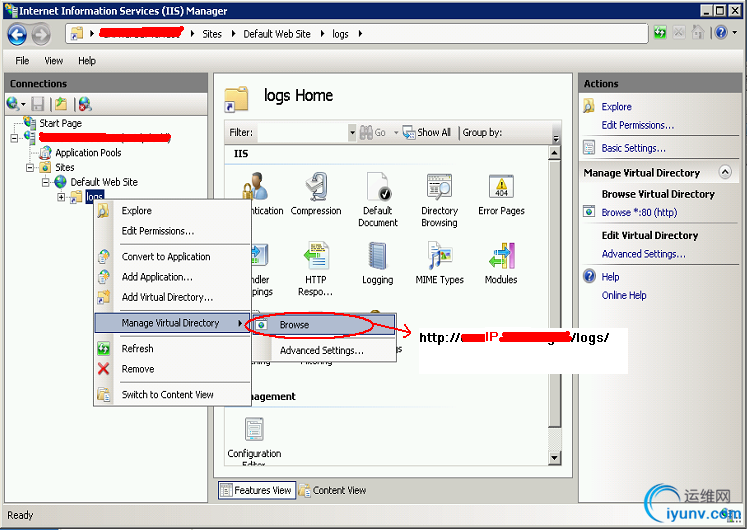Click the up folder icon in Connections toolbar

tap(61, 104)
